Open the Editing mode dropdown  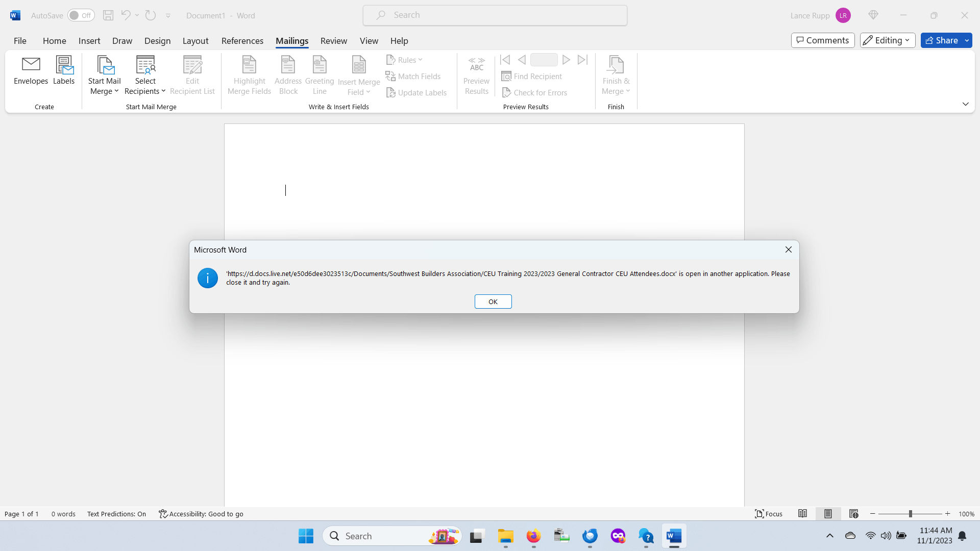pyautogui.click(x=887, y=40)
